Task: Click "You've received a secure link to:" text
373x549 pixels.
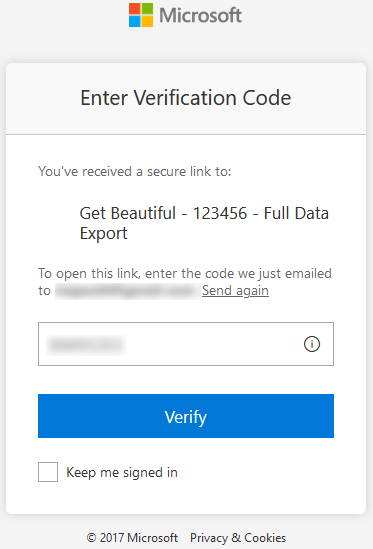Action: pyautogui.click(x=135, y=172)
